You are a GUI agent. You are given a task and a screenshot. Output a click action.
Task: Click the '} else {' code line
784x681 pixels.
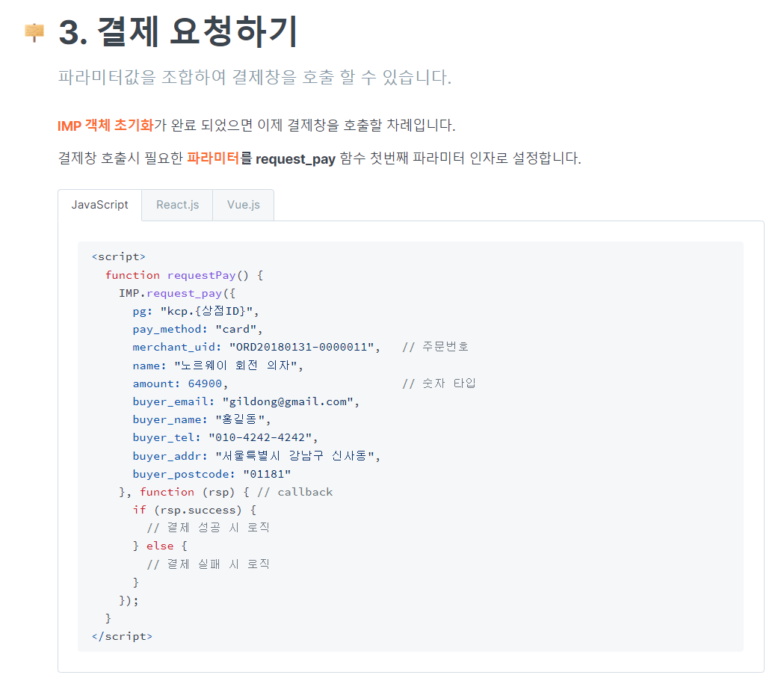(x=160, y=546)
